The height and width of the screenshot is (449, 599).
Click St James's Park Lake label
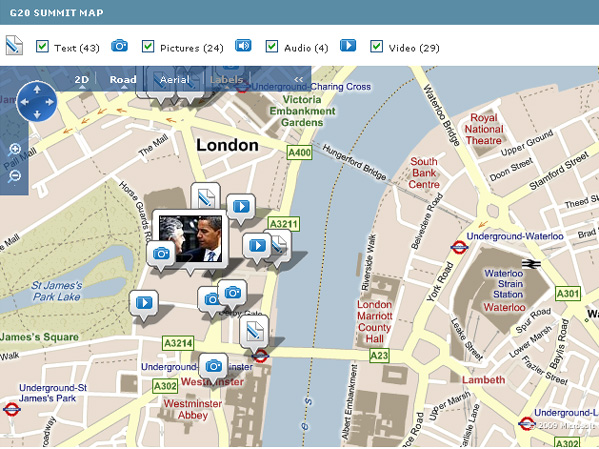(57, 291)
